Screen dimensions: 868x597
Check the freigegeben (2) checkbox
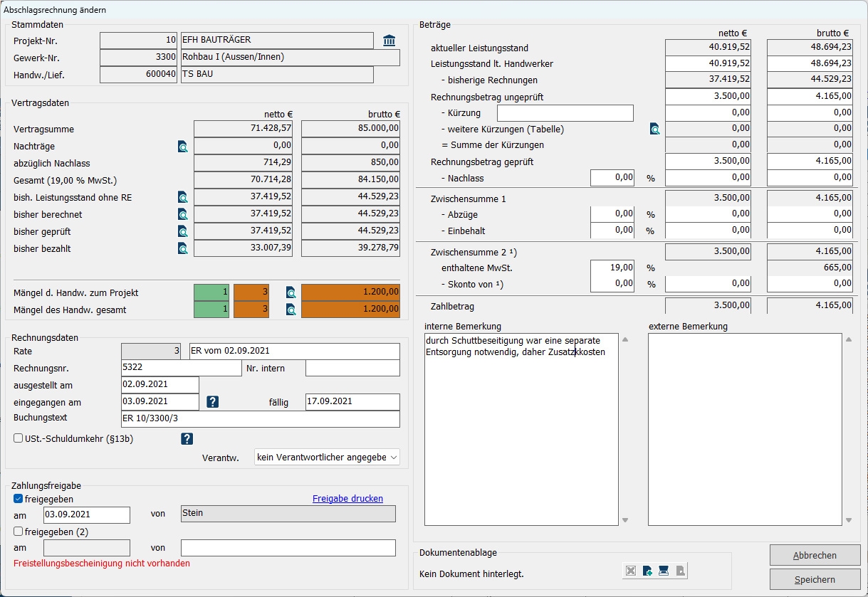[x=19, y=532]
